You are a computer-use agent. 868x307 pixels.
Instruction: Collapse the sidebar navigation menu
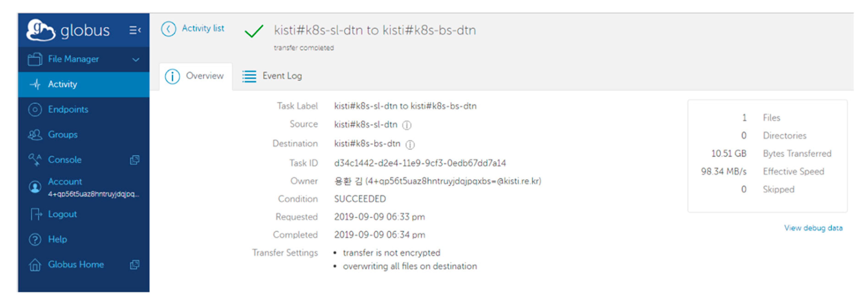click(x=135, y=30)
